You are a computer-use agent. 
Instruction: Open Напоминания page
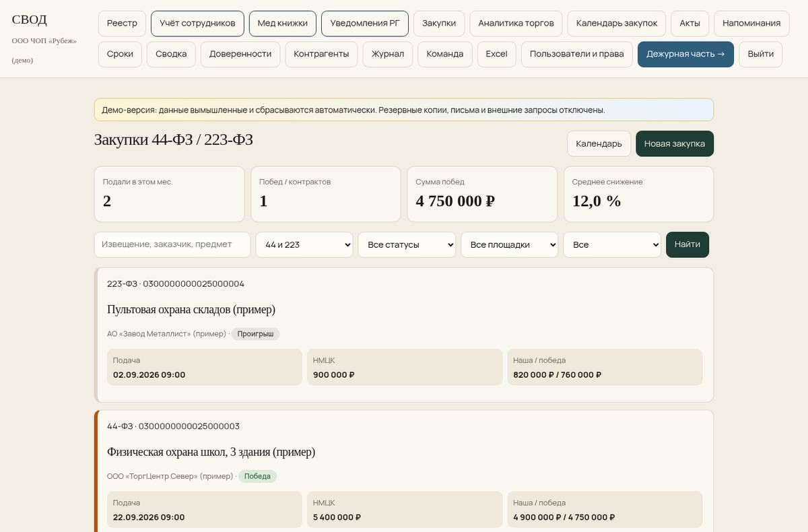(x=751, y=23)
